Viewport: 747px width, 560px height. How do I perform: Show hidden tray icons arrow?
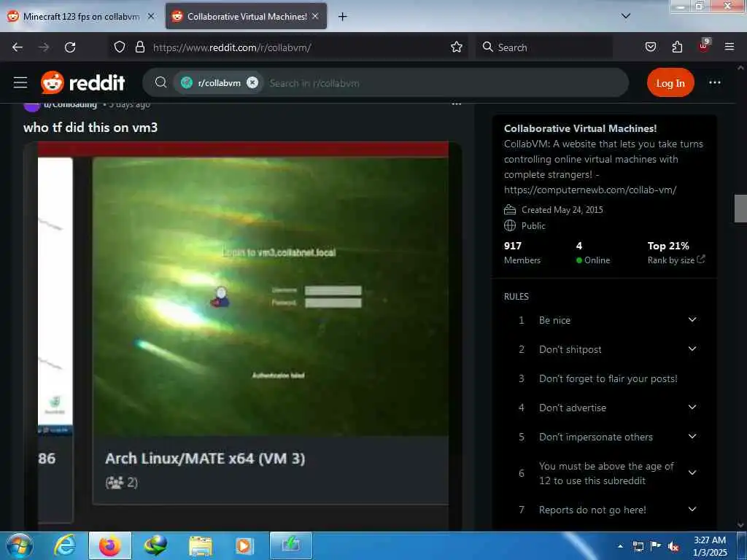tap(620, 546)
